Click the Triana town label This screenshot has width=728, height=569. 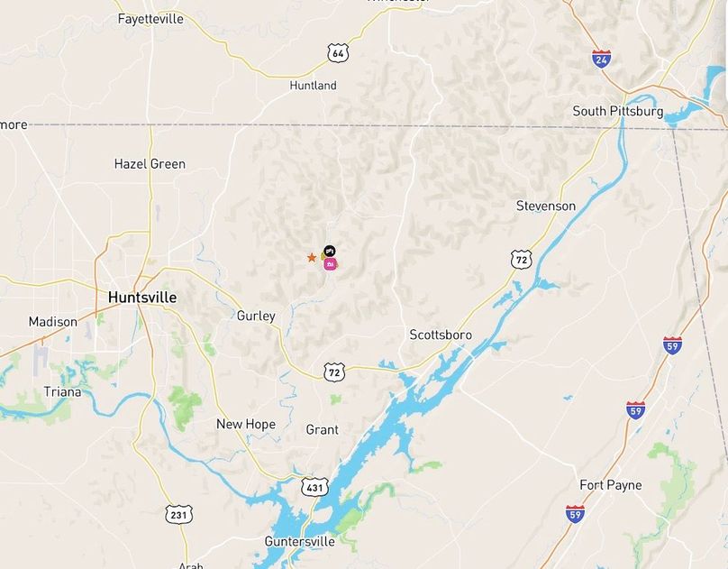coord(62,392)
